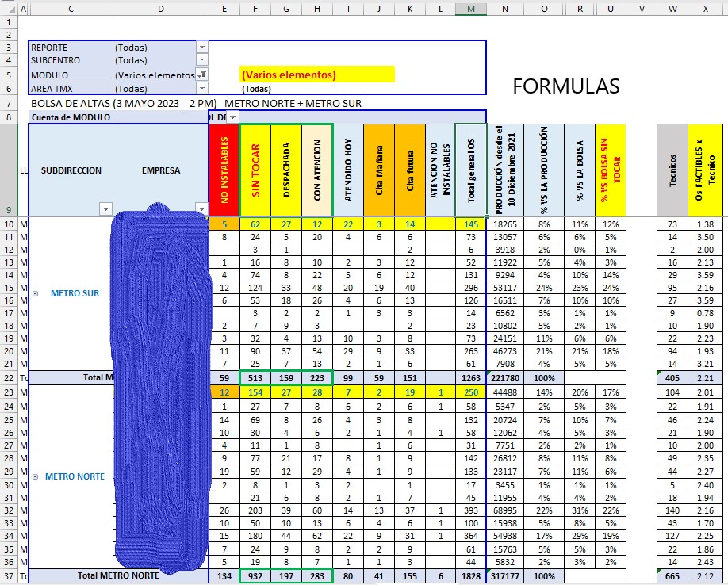This screenshot has width=728, height=585.
Task: Click production value 317177
Action: [505, 576]
